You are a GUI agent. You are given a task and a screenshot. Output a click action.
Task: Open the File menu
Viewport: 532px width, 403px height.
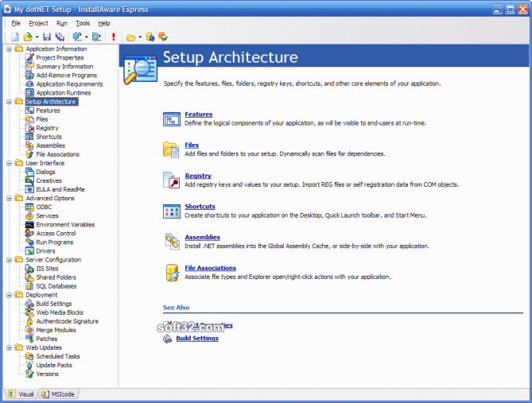tap(16, 23)
